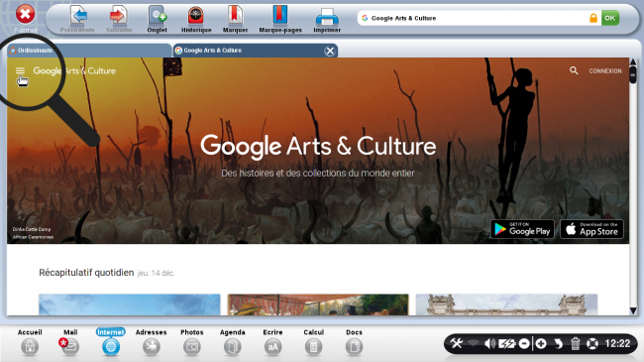Open the Download on the App Store badge
Image resolution: width=644 pixels, height=362 pixels.
click(x=591, y=229)
